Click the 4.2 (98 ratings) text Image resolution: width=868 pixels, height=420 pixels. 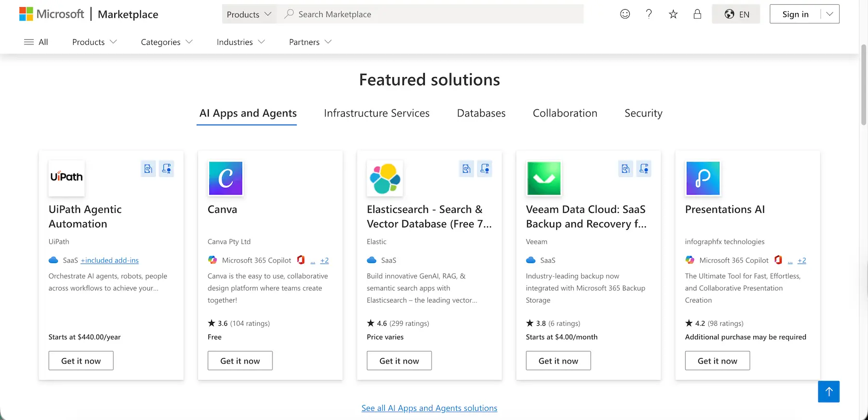click(x=714, y=323)
